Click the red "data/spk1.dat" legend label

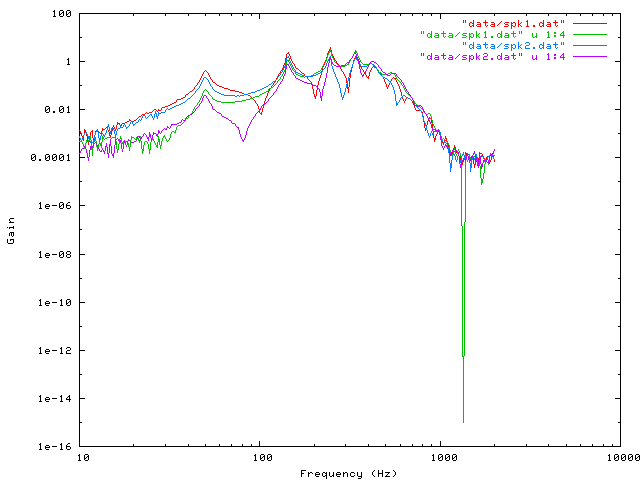coord(513,24)
